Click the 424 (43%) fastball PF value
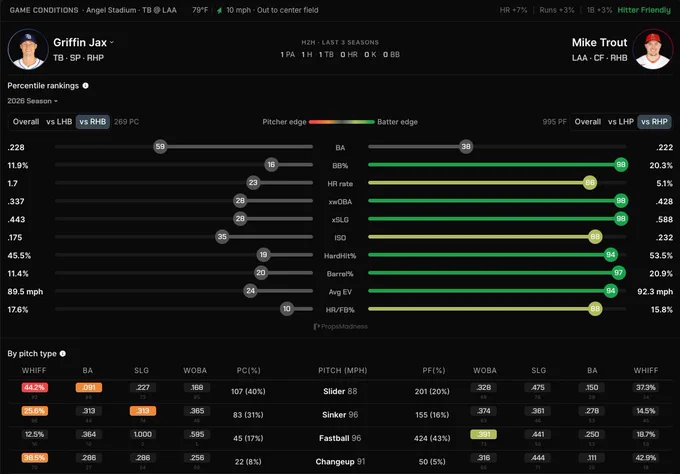 point(432,438)
